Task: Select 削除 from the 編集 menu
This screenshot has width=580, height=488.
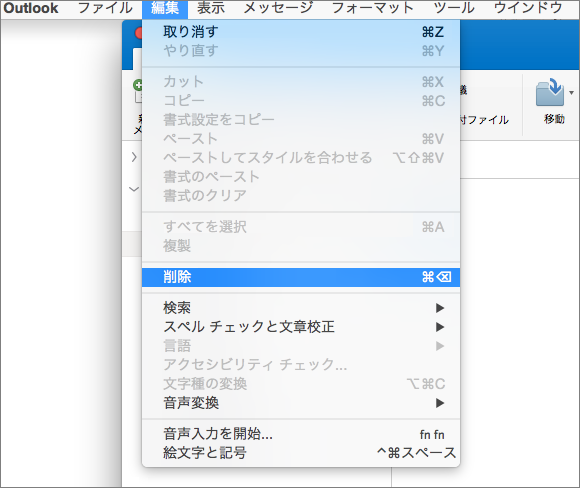Action: (301, 277)
